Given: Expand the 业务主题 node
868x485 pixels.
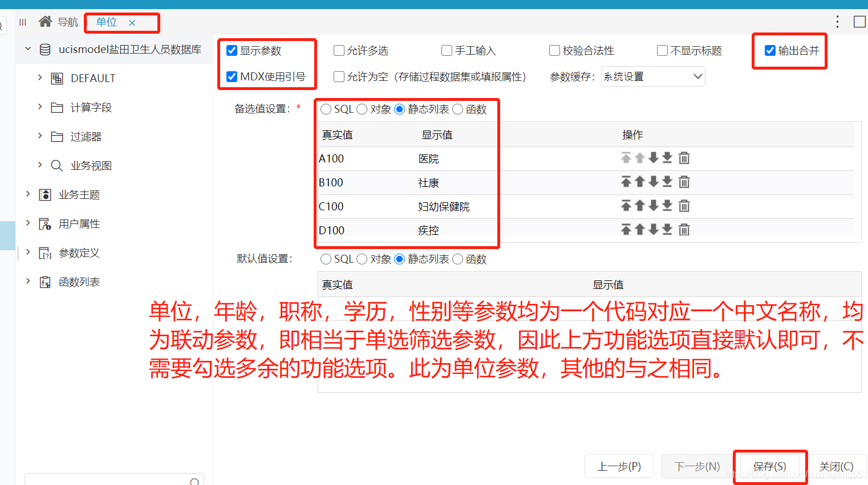Looking at the screenshot, I should (x=28, y=194).
